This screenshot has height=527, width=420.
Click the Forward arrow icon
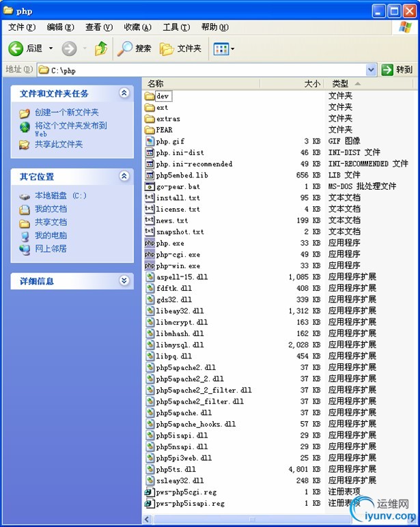pos(69,48)
